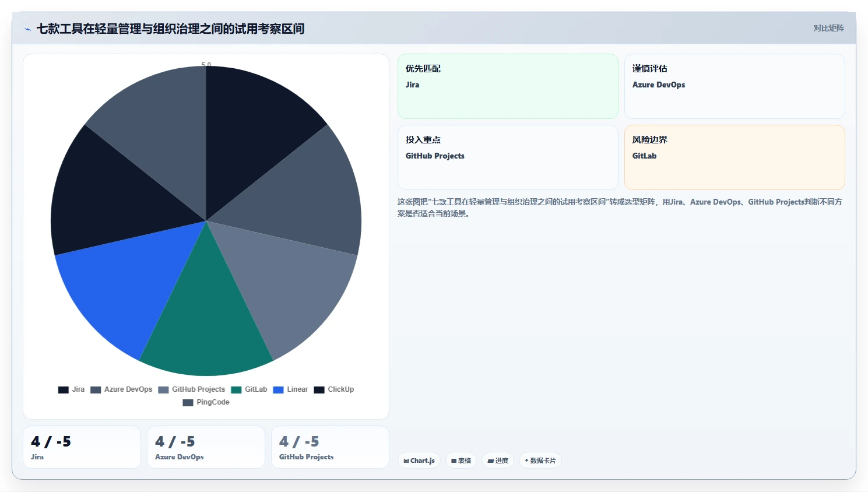Click the 进度 chip icon
Viewport: 868px width, 492px height.
[491, 461]
